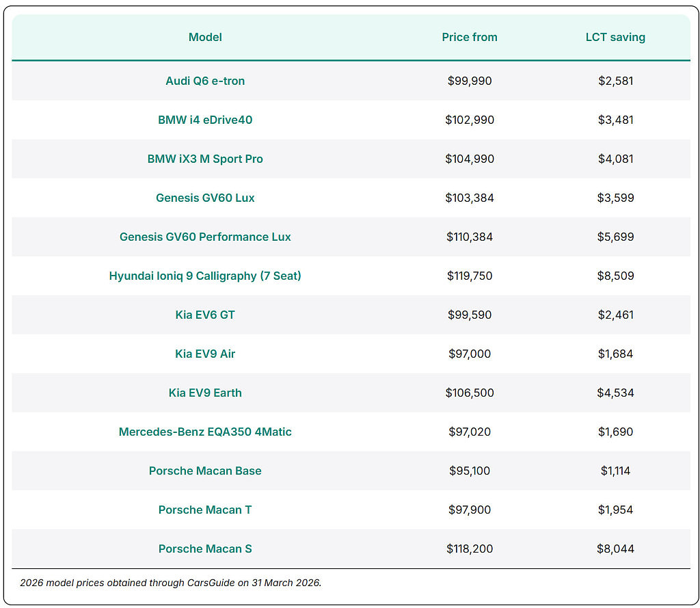Open the BMW i4 eDrive40 link

pyautogui.click(x=205, y=120)
